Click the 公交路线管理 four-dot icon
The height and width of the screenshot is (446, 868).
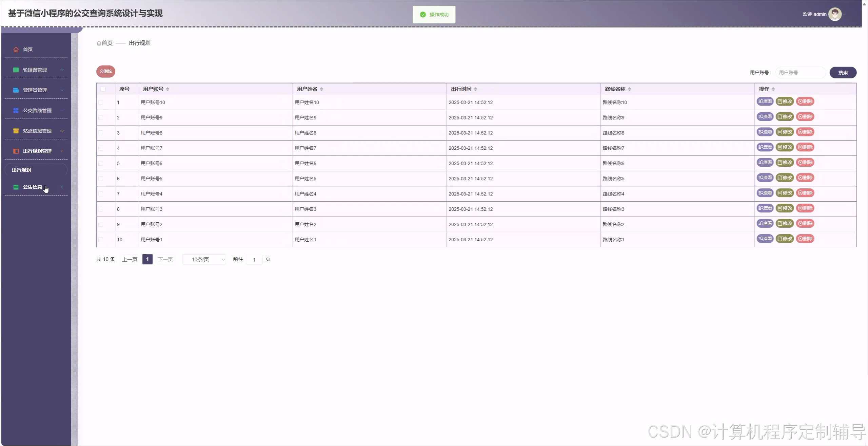16,111
